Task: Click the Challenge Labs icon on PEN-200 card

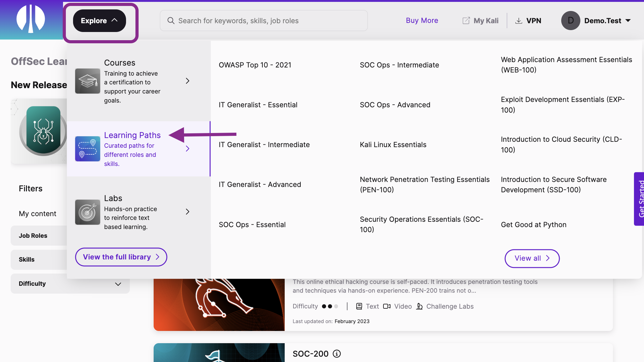Action: [420, 306]
